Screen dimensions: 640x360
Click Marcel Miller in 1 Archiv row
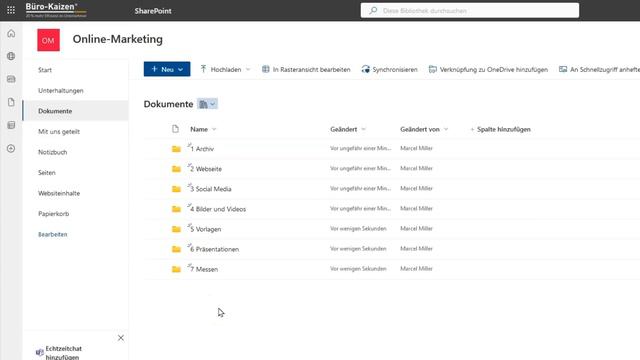[416, 148]
